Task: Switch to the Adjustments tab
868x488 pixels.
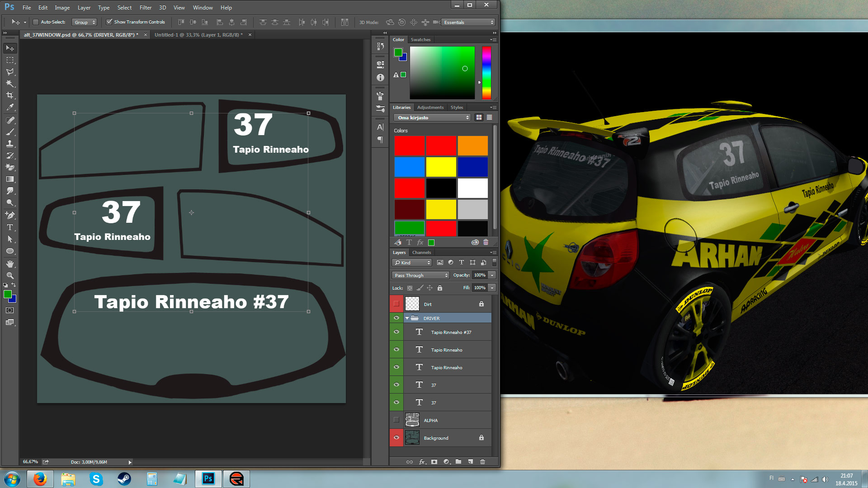Action: [x=430, y=108]
